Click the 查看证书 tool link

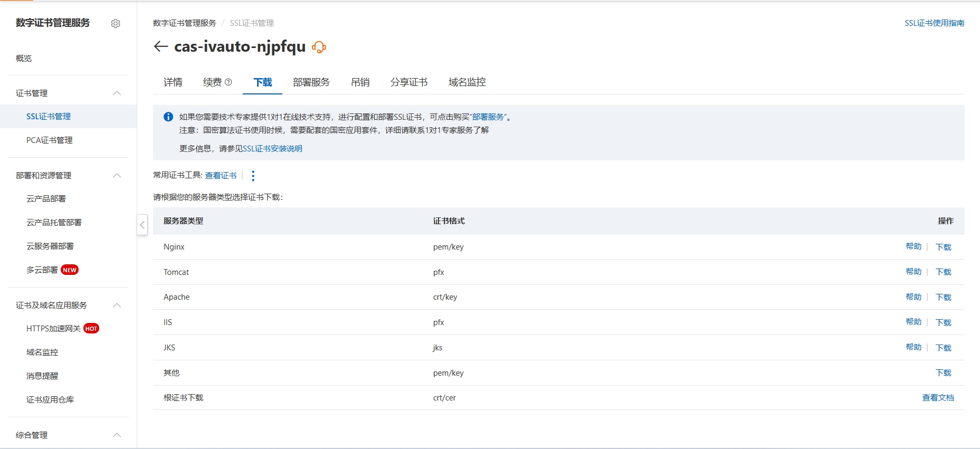tap(221, 176)
